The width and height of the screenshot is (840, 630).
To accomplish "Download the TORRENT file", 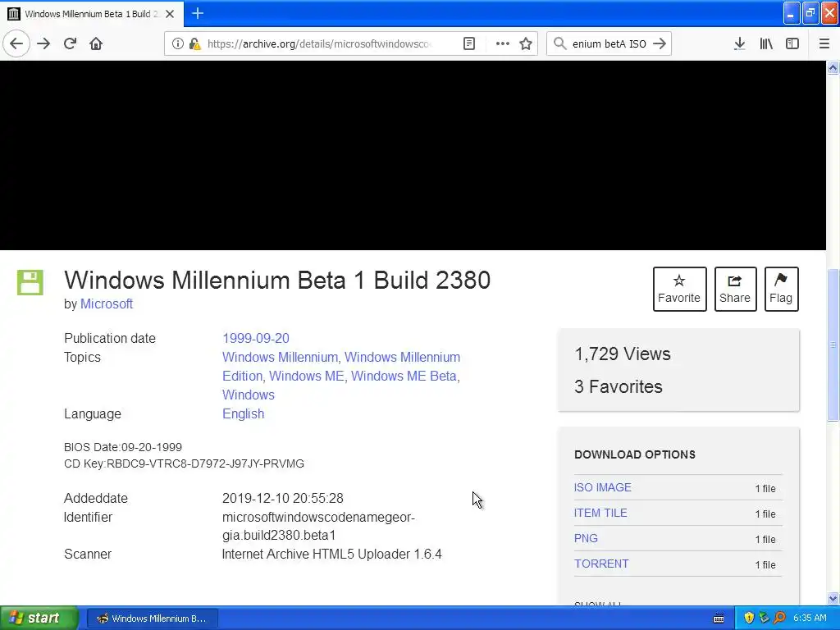I will [x=601, y=564].
